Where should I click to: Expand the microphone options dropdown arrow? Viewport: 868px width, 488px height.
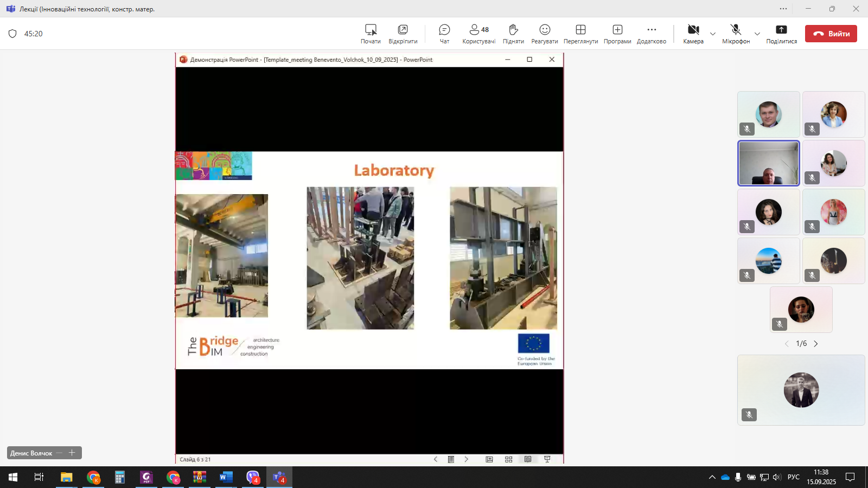pyautogui.click(x=757, y=34)
